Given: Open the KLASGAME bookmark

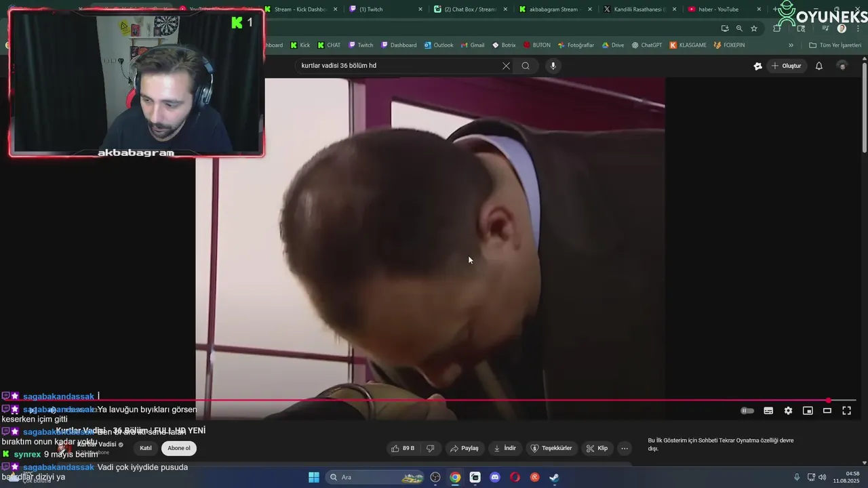Looking at the screenshot, I should pyautogui.click(x=688, y=45).
